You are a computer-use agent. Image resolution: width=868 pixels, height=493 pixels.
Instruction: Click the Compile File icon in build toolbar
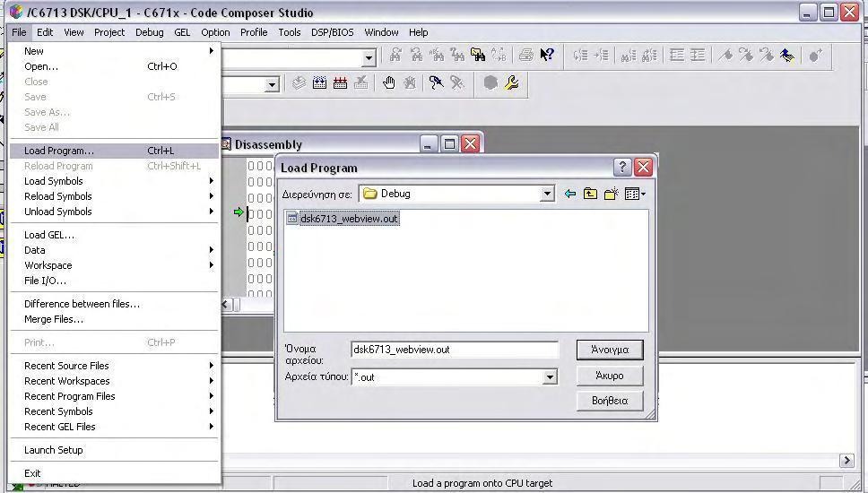(x=299, y=83)
